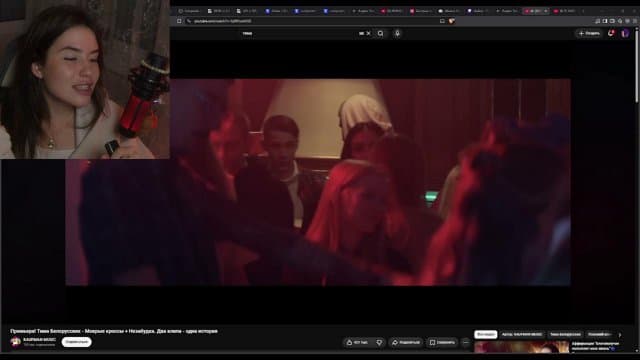Save the video (Сохранить)

[442, 342]
